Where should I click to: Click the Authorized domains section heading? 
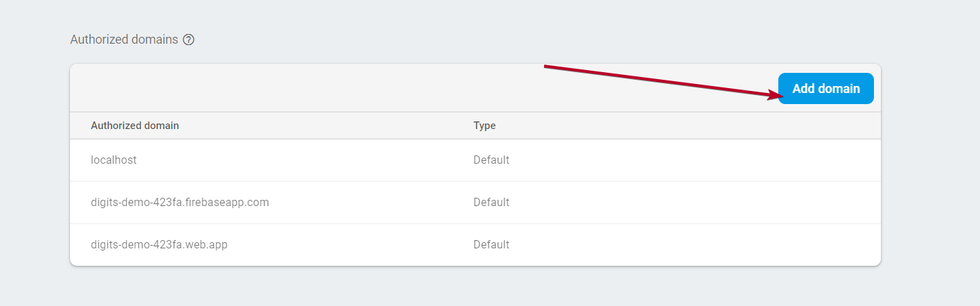[x=124, y=40]
